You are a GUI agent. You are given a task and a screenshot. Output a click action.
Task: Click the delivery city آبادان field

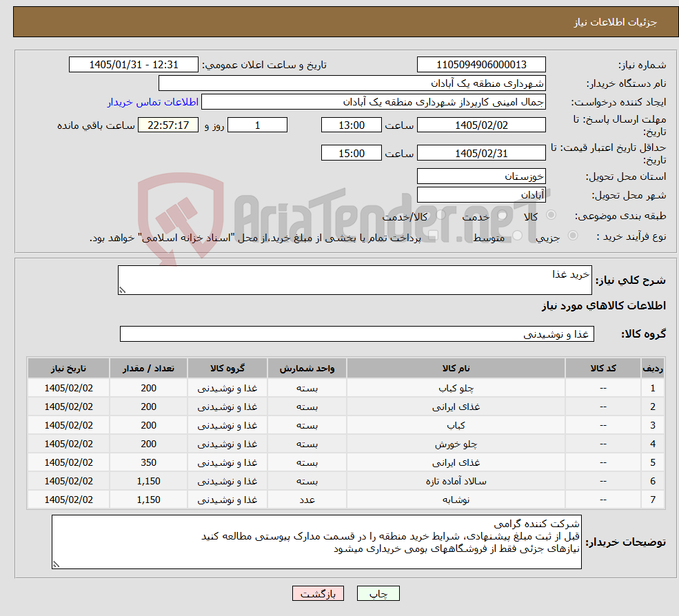[481, 195]
